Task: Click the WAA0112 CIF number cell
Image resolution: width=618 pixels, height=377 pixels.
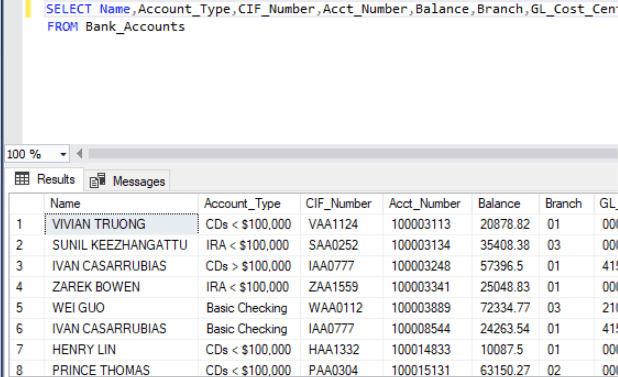Action: click(x=341, y=308)
